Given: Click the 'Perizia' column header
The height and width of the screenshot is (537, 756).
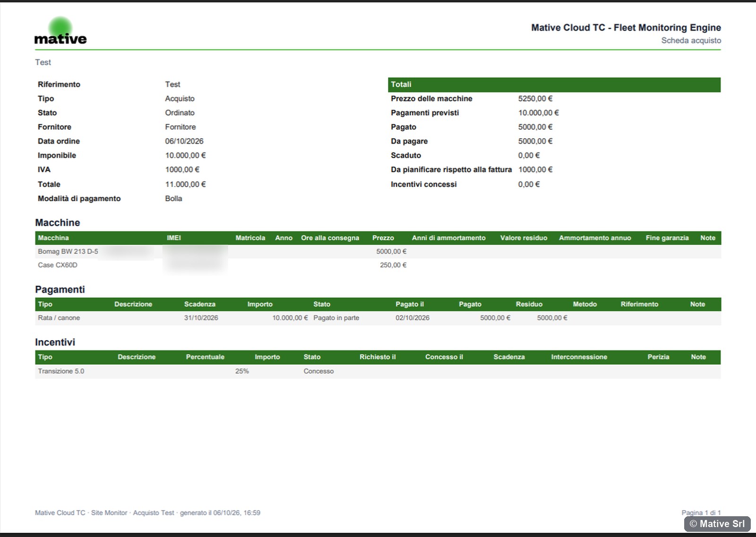Looking at the screenshot, I should click(658, 358).
